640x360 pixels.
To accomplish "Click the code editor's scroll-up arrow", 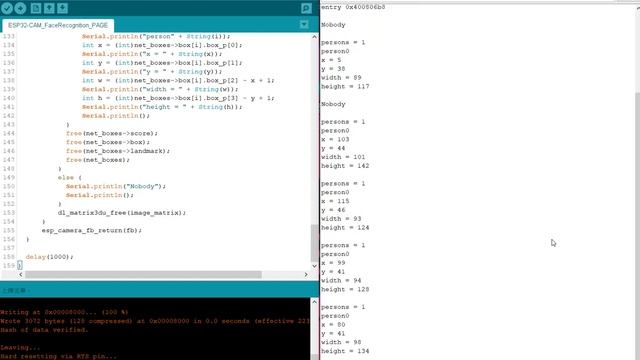I will tap(314, 37).
